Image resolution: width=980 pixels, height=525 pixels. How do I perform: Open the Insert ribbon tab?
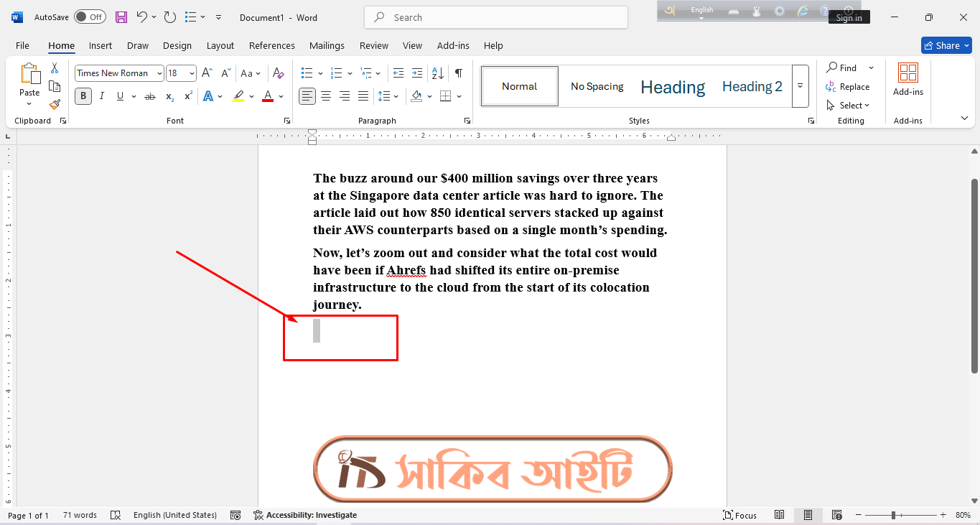[x=101, y=45]
